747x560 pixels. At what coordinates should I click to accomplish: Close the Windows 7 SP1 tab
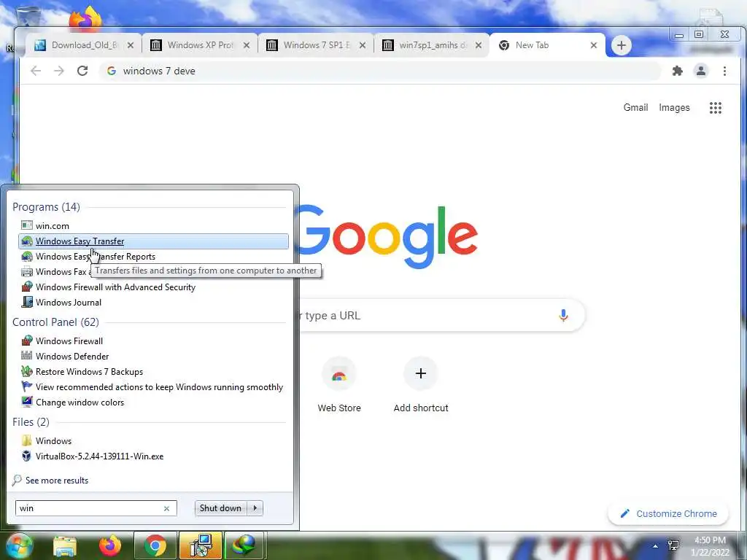tap(363, 45)
